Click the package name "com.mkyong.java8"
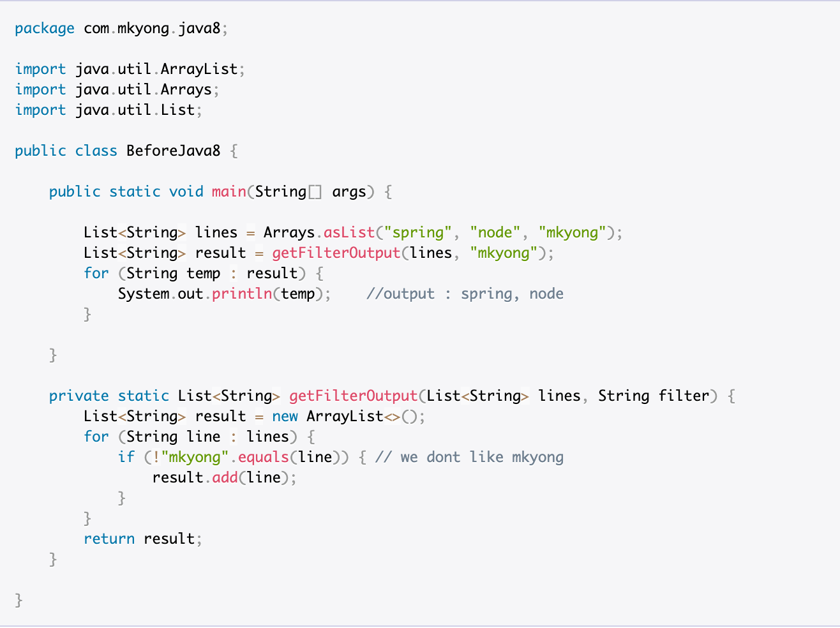The height and width of the screenshot is (628, 840). pos(152,29)
